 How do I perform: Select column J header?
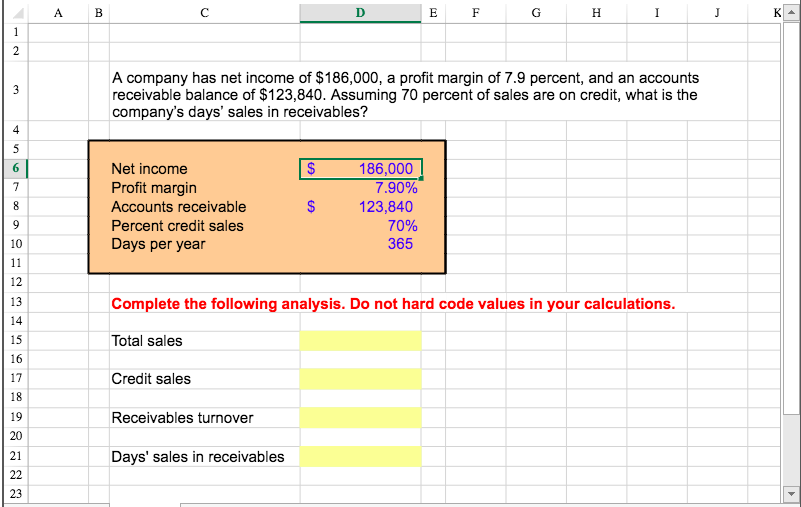[717, 13]
